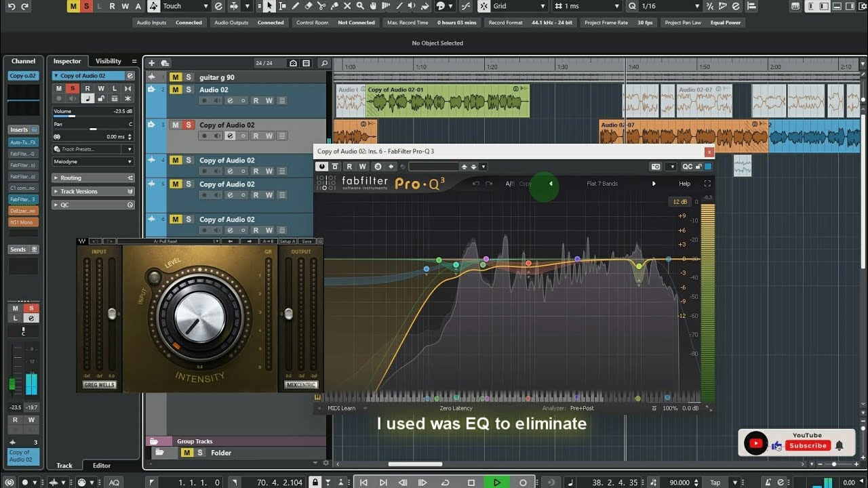Toggle the Quantize Q button

tap(632, 6)
